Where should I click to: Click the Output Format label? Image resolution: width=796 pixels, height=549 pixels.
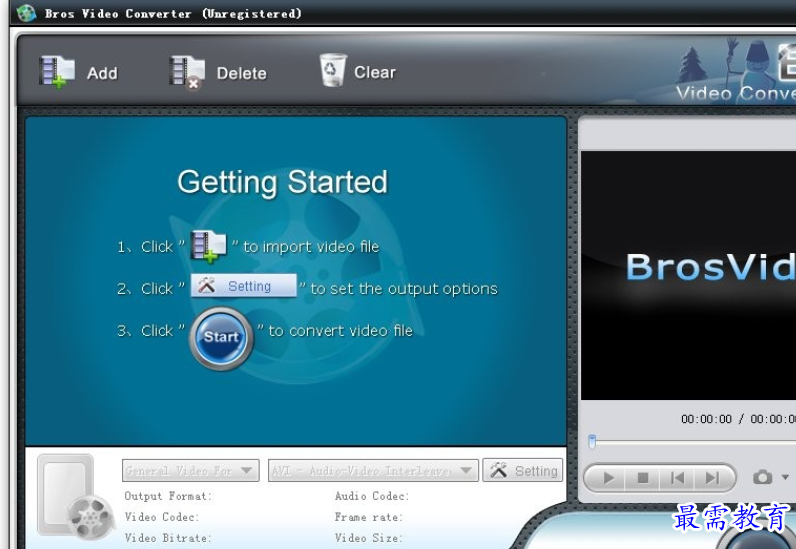[168, 496]
